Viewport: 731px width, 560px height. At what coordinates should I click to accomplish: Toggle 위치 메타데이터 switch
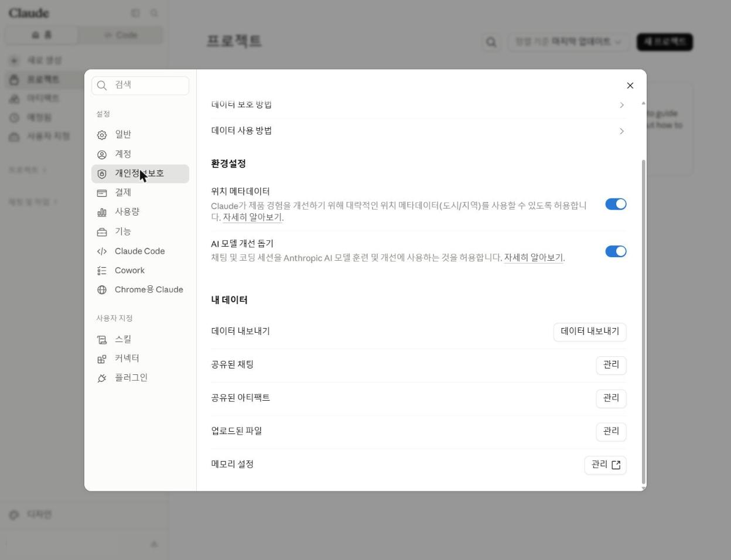coord(616,204)
